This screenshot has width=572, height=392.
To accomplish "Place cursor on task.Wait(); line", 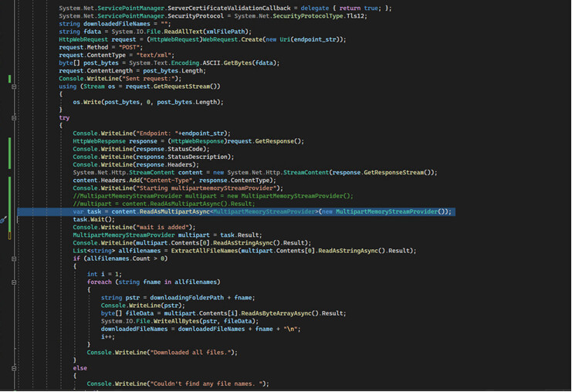I will pyautogui.click(x=93, y=219).
